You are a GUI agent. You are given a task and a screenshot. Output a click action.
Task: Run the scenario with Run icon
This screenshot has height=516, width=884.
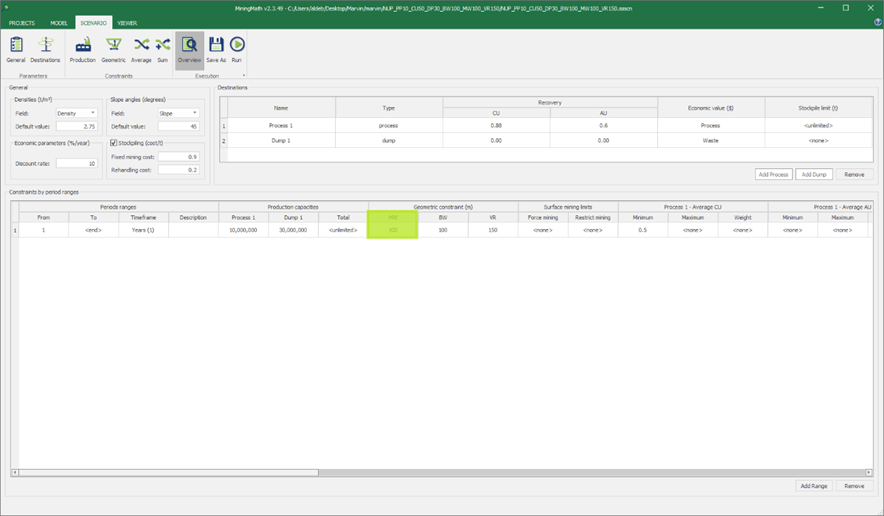[237, 49]
